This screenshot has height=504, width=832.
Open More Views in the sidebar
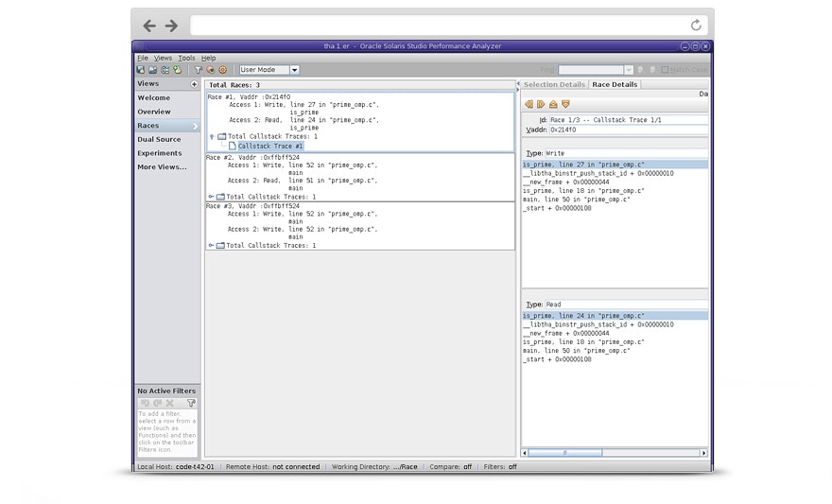click(162, 166)
